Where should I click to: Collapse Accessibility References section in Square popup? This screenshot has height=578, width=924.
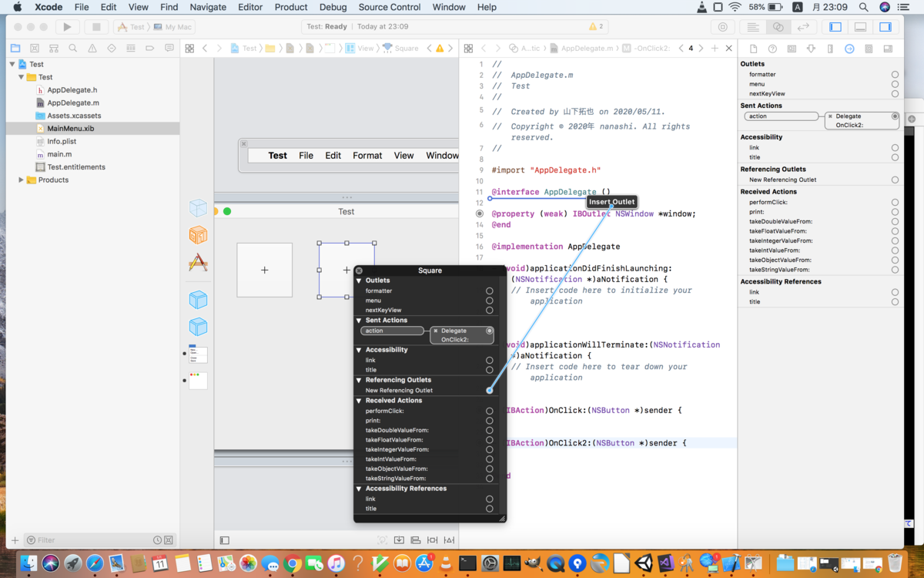tap(359, 489)
